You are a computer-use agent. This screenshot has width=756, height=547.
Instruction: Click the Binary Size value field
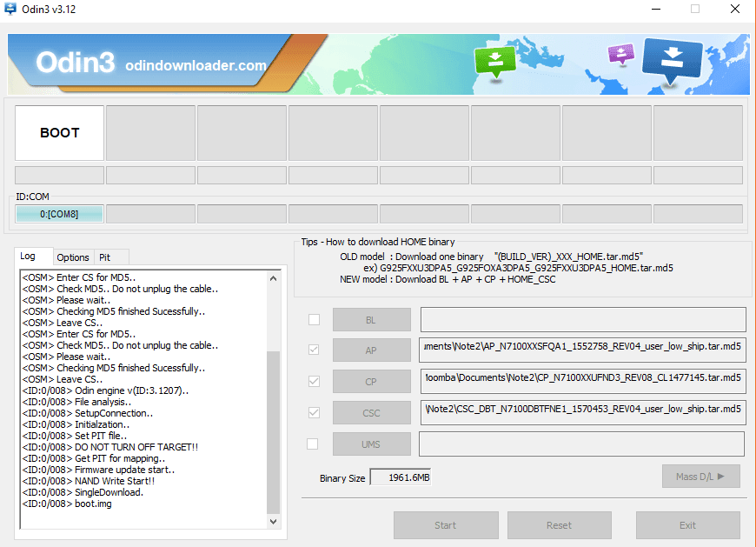(400, 477)
